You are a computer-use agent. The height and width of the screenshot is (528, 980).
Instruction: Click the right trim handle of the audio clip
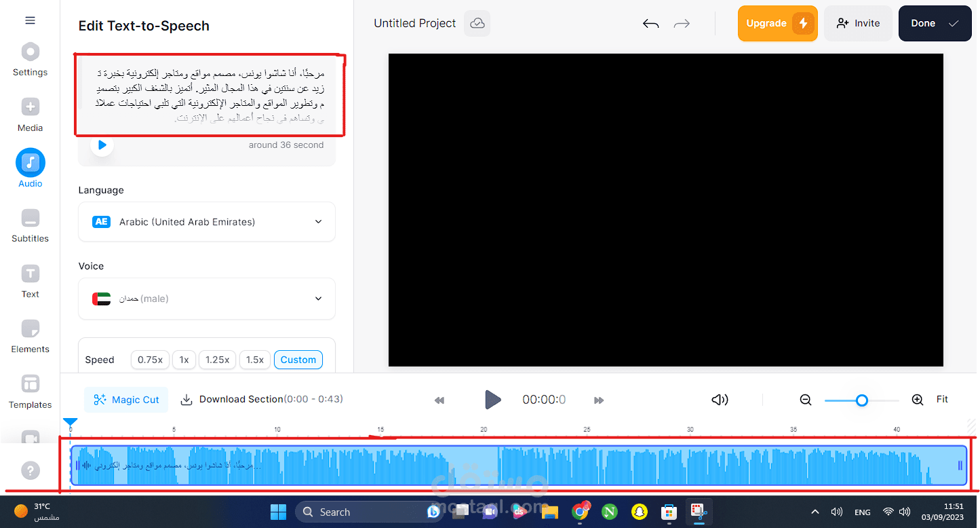960,466
